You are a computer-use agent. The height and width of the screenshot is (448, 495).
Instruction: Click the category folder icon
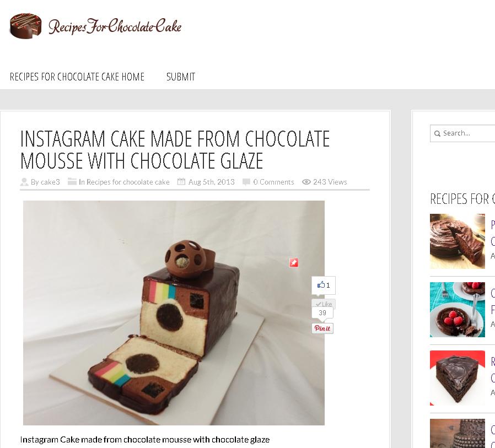click(72, 182)
